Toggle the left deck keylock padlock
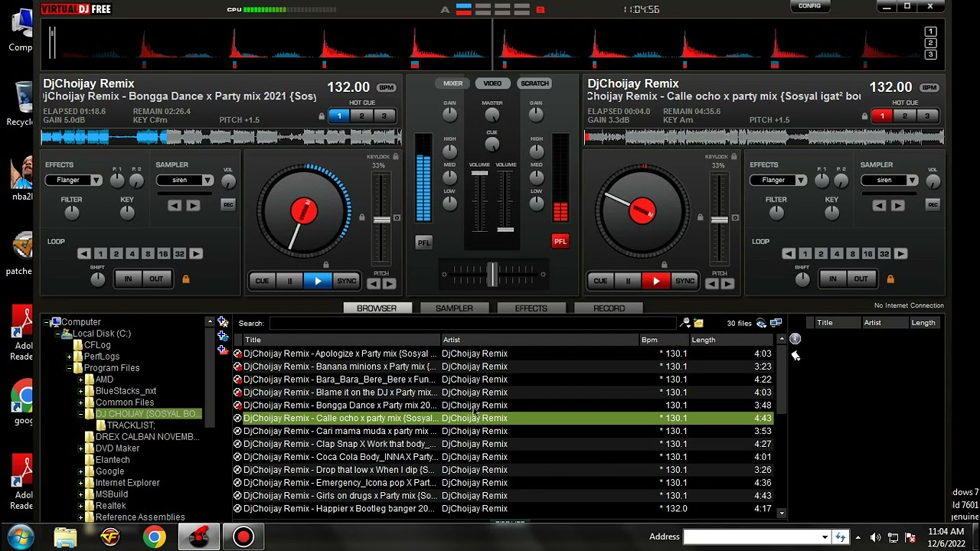The width and height of the screenshot is (980, 551). coord(396,157)
